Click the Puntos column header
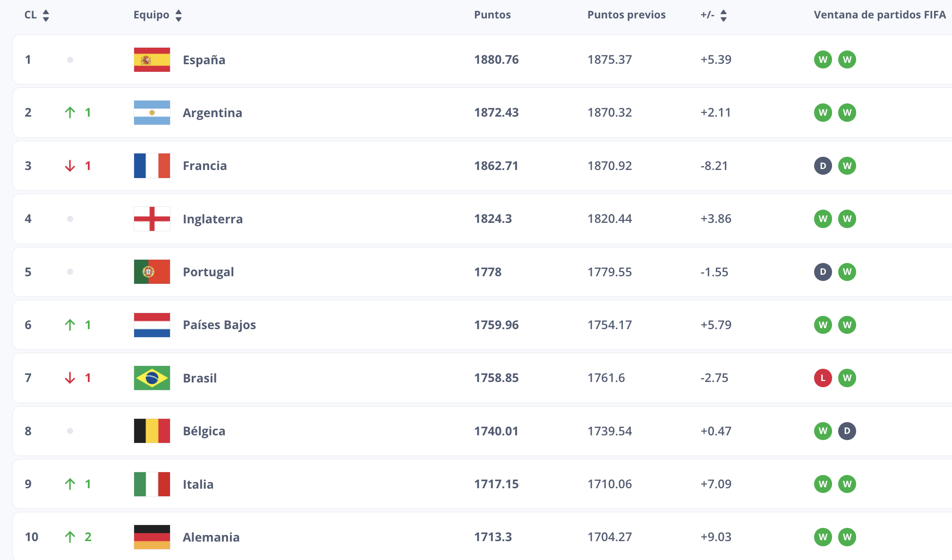 492,15
